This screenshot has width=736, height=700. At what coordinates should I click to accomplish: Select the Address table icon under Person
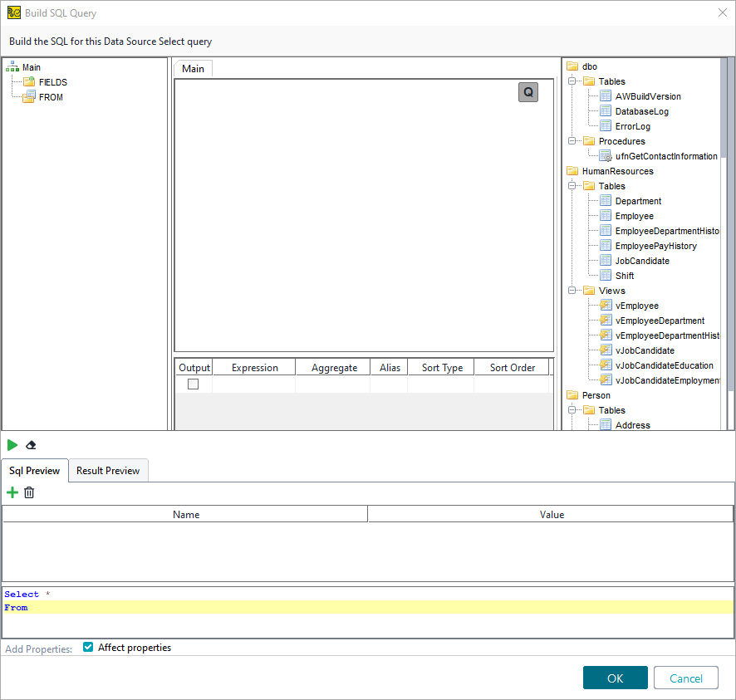tap(606, 424)
